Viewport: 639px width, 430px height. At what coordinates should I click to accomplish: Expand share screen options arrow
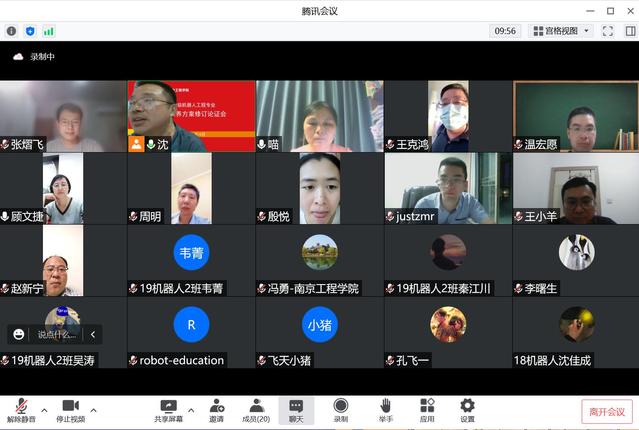(x=189, y=409)
